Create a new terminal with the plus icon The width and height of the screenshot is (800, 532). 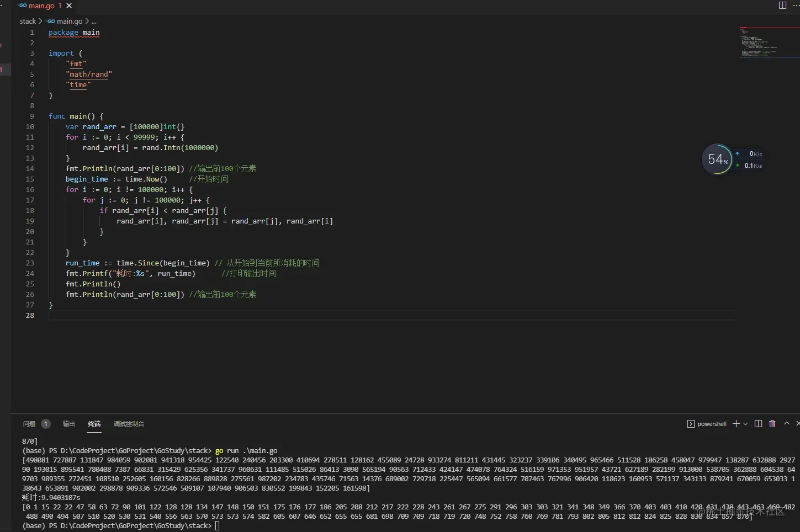pyautogui.click(x=736, y=424)
